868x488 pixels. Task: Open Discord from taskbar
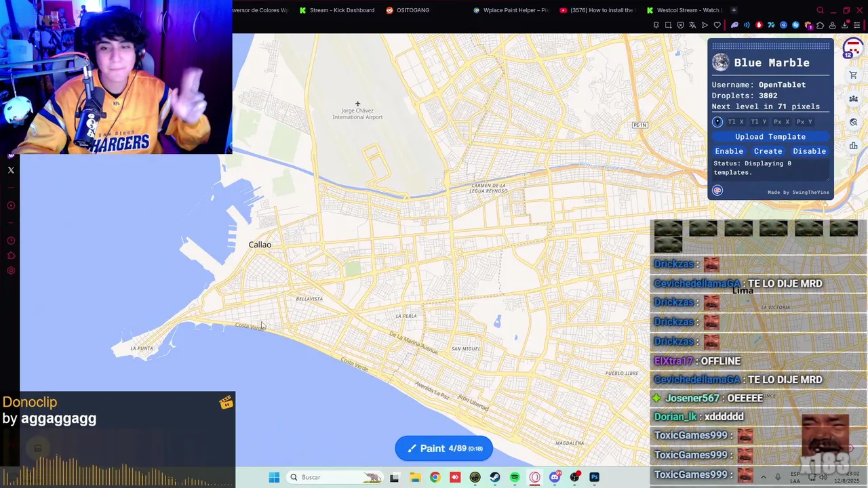click(x=555, y=477)
